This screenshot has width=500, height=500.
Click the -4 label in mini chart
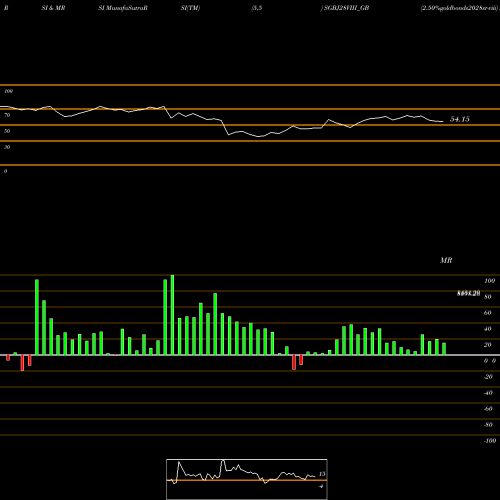point(321,486)
